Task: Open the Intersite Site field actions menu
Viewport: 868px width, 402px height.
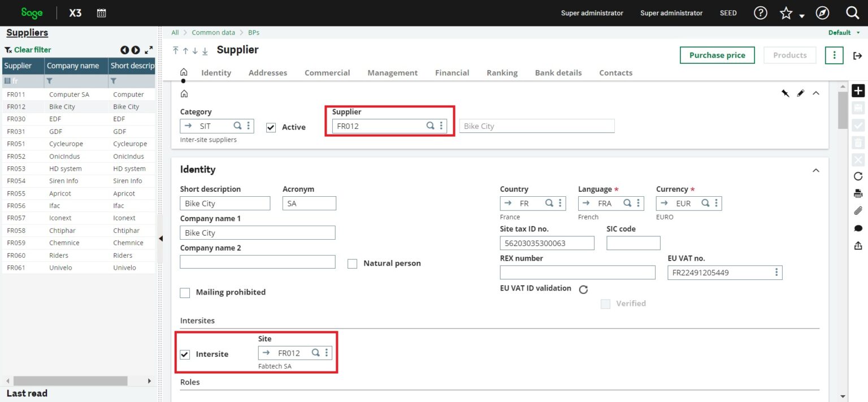Action: tap(326, 353)
